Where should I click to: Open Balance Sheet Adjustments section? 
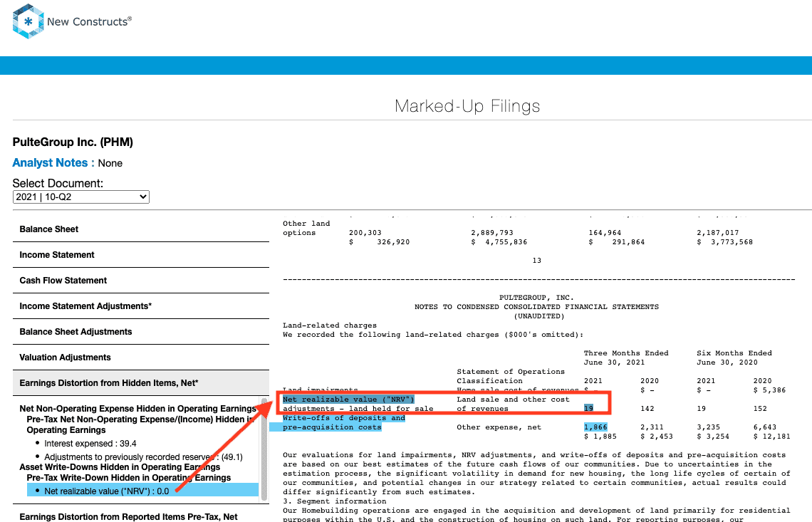point(141,331)
